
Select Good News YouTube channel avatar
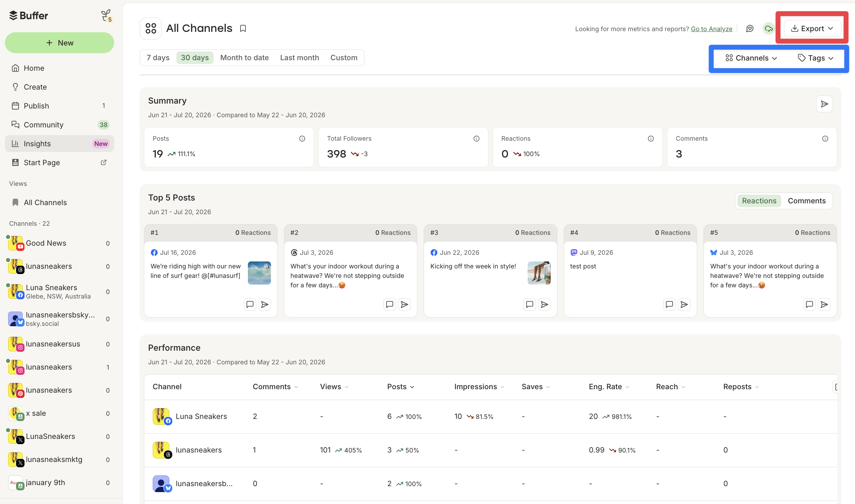point(16,243)
